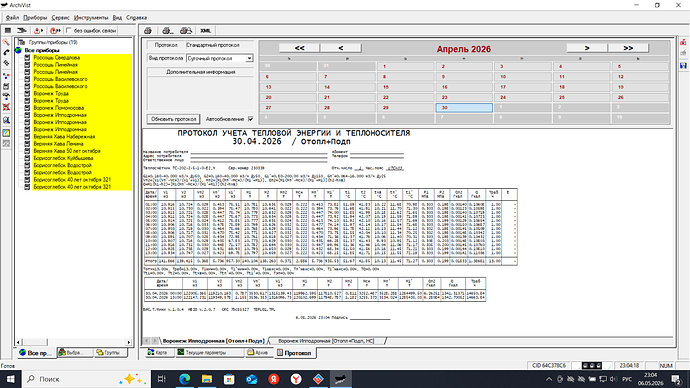Click the Поиск taskbar search box
The width and height of the screenshot is (690, 388).
coord(86,379)
